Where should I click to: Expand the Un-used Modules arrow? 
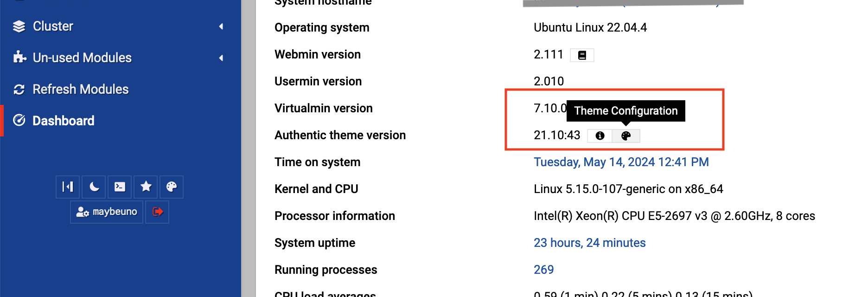(x=221, y=58)
